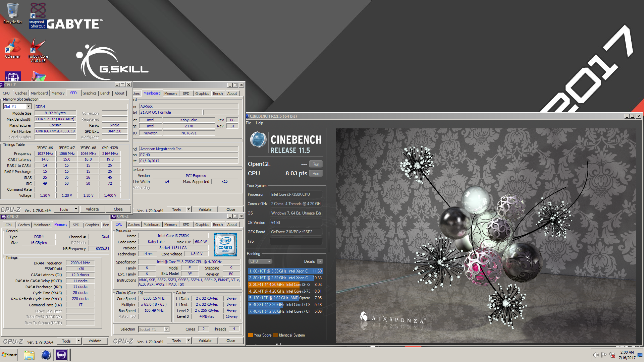Open Windows Explorer from the taskbar
Screen dimensions: 644x362
pyautogui.click(x=29, y=355)
